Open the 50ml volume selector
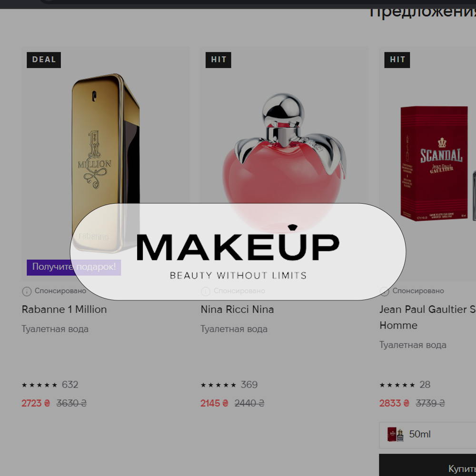Screen dimensions: 476x476 [x=427, y=435]
